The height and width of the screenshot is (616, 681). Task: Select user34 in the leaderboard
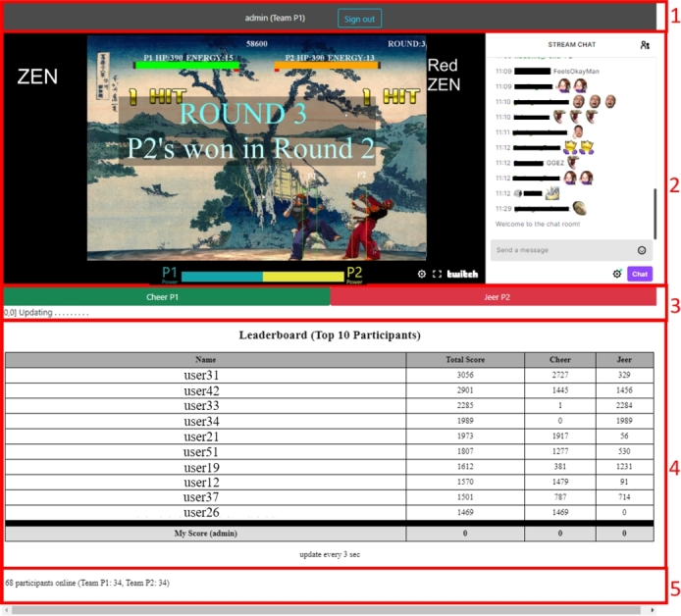click(x=201, y=421)
